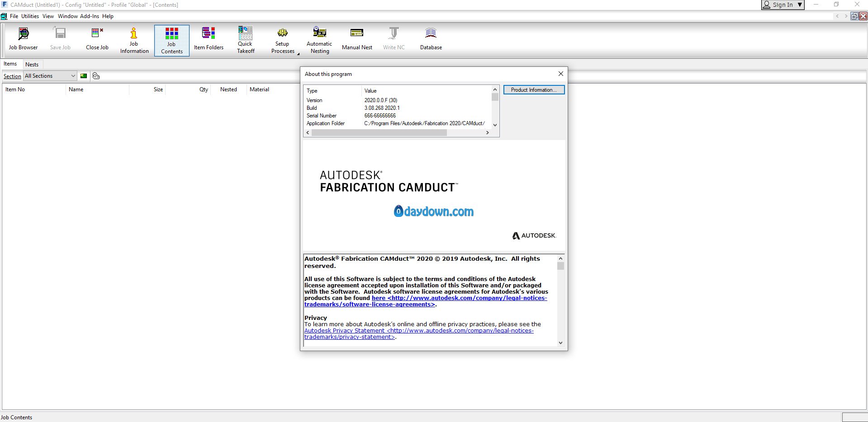Start Automatic Nesting
This screenshot has height=422, width=868.
click(319, 40)
